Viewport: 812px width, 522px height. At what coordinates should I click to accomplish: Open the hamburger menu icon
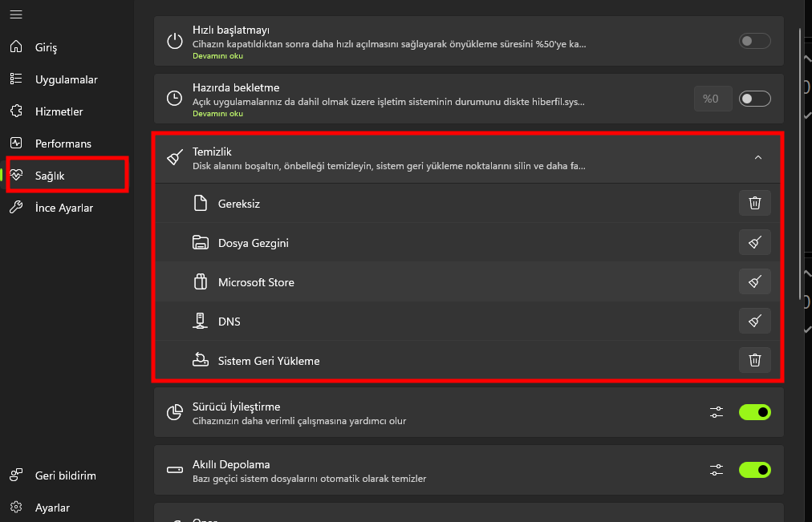16,14
